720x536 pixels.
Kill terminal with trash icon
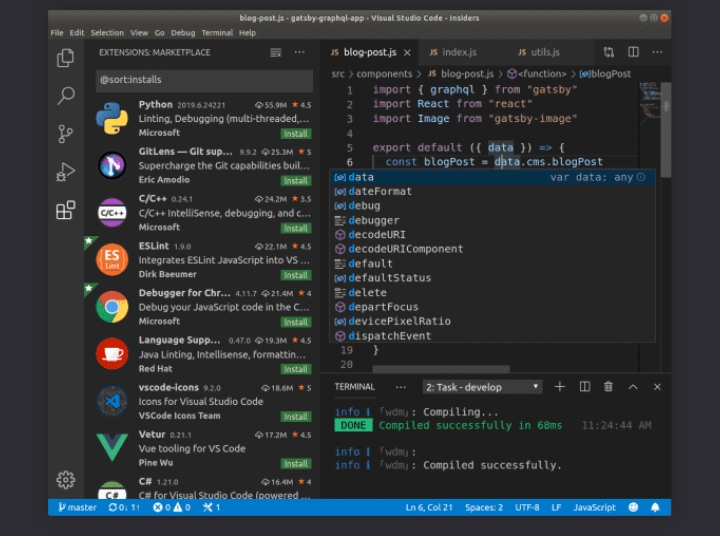click(x=608, y=387)
